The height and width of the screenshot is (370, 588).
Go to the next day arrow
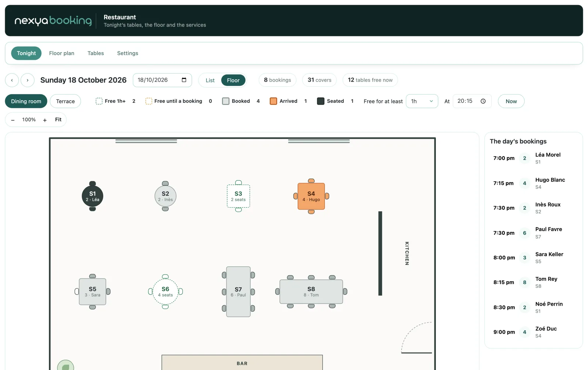[28, 80]
